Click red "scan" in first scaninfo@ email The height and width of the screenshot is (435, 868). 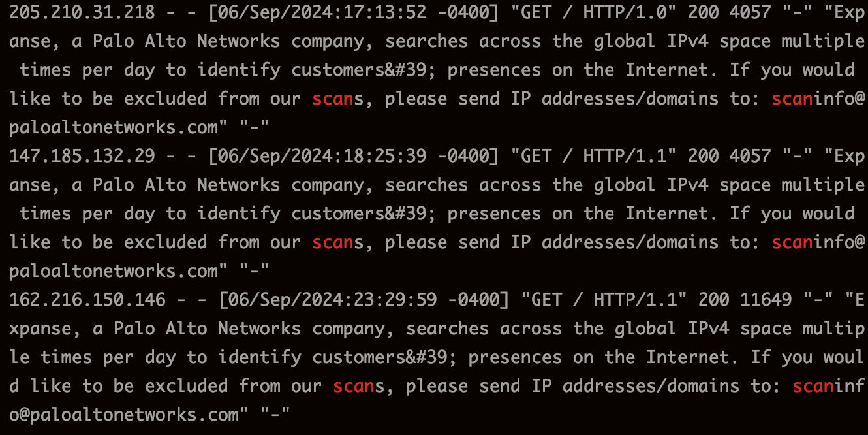click(x=792, y=99)
